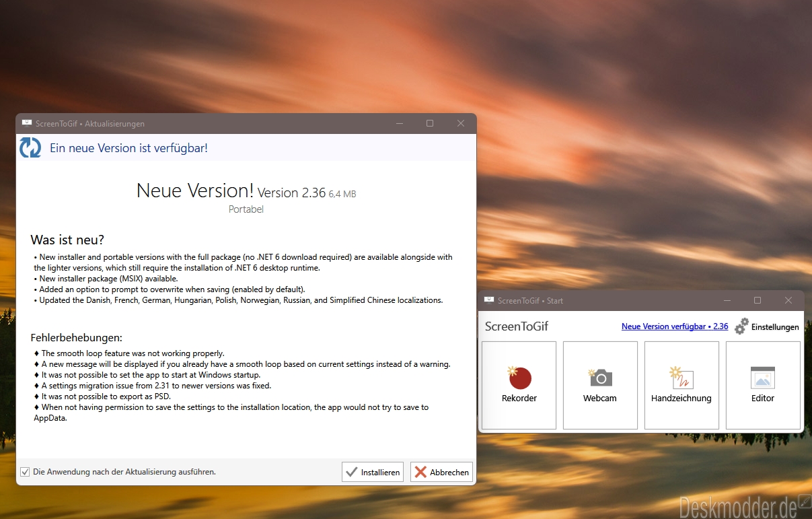Open Einstellungen settings
812x519 pixels.
pos(766,326)
